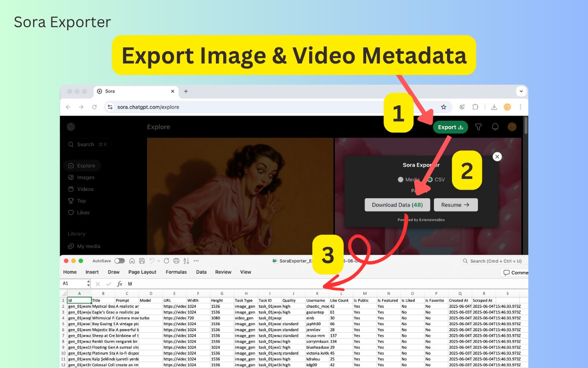Open the Page Layout ribbon tab
The image size is (588, 368).
pos(142,272)
